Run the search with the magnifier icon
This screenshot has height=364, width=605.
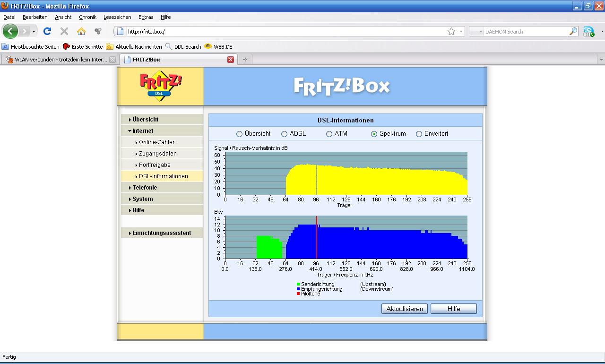(x=573, y=31)
